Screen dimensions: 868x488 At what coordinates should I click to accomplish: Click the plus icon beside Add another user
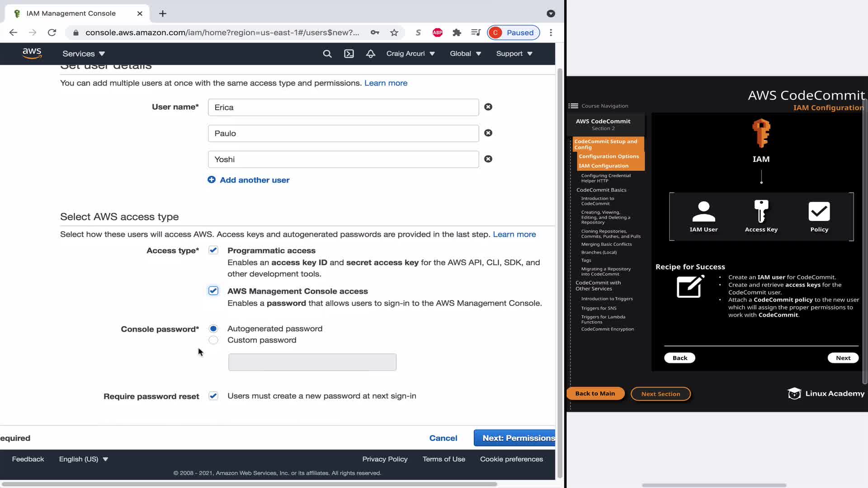click(x=212, y=180)
